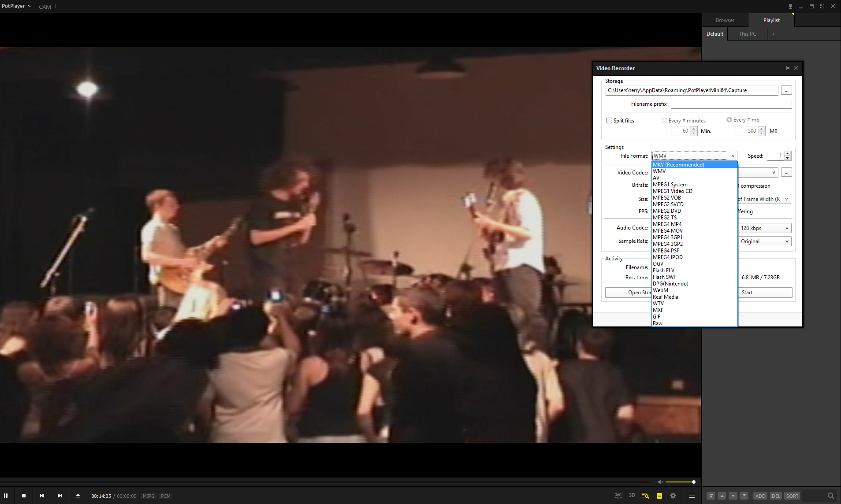Enable 3D video mode

632,495
